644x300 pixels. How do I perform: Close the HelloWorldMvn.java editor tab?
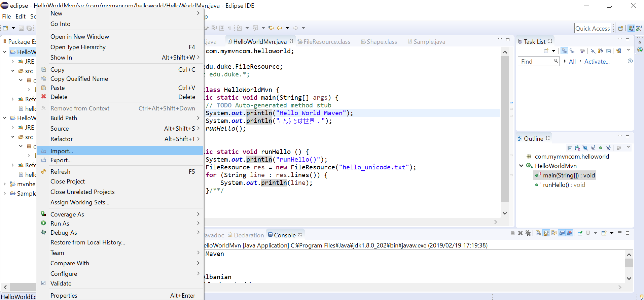(x=291, y=41)
